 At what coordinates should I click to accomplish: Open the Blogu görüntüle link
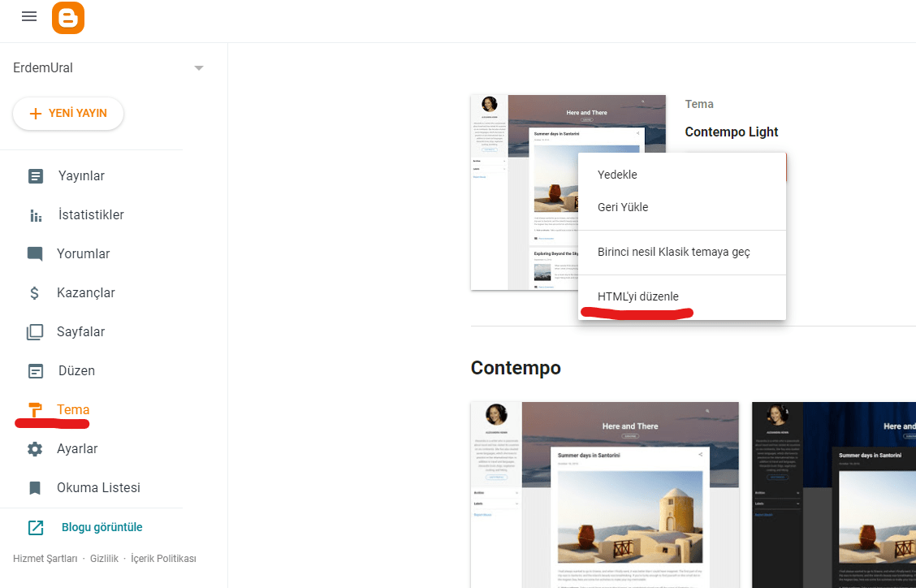tap(102, 527)
